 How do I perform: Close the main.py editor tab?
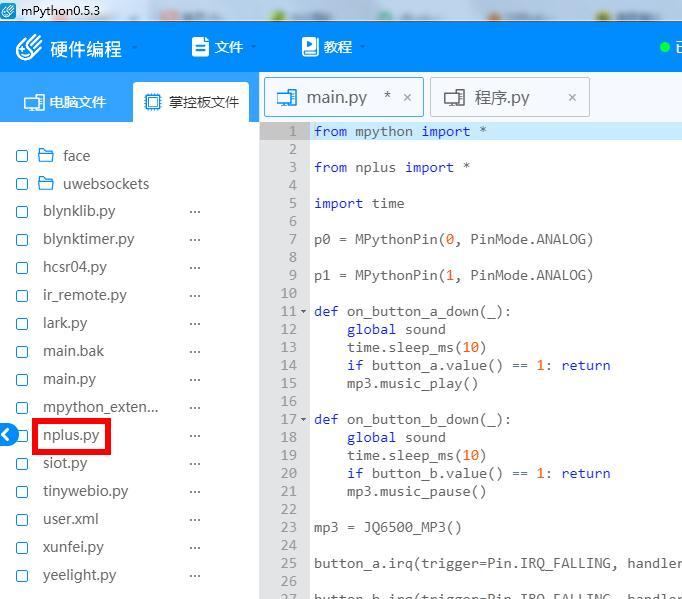(x=407, y=97)
